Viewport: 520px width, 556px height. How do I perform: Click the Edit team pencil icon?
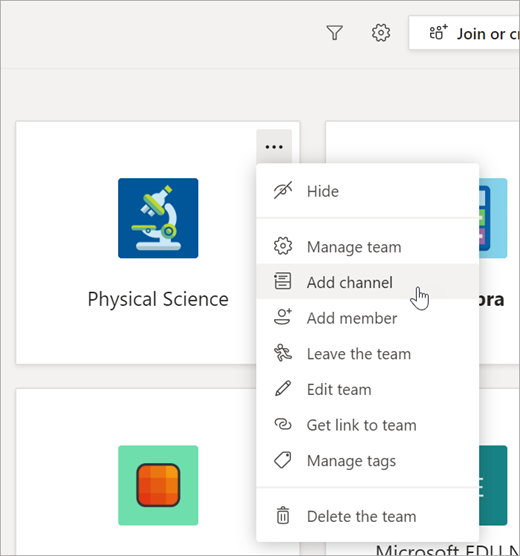coord(283,389)
